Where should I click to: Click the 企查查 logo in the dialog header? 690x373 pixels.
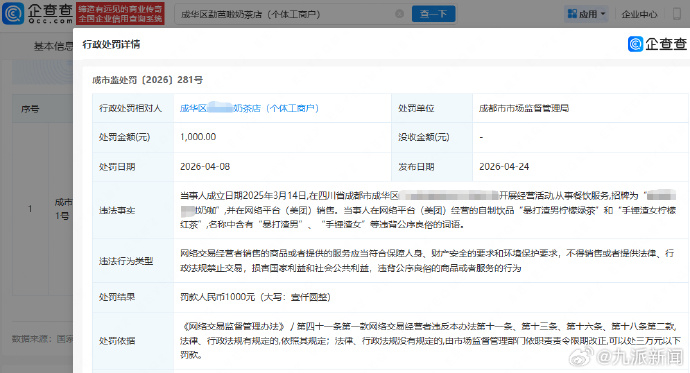coord(657,44)
